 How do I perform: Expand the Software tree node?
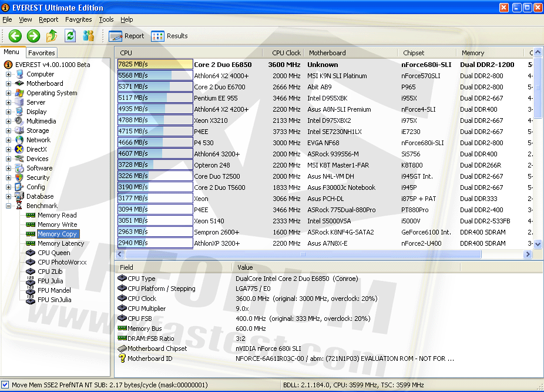(8, 168)
